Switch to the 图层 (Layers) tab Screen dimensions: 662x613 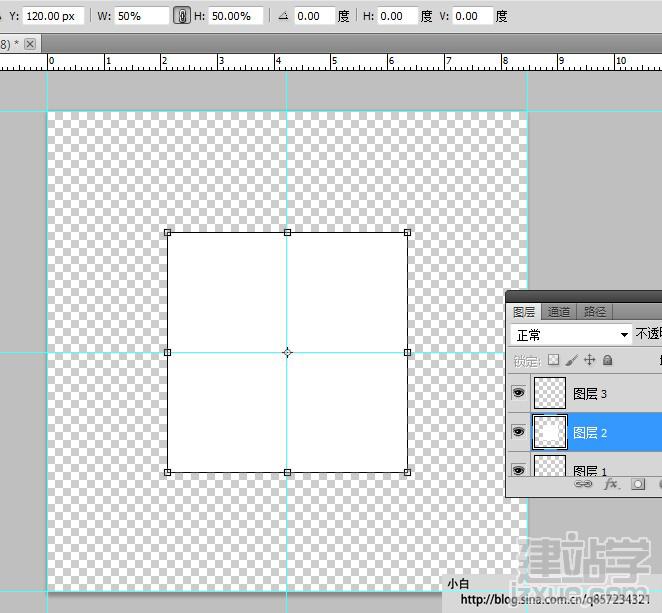coord(524,312)
